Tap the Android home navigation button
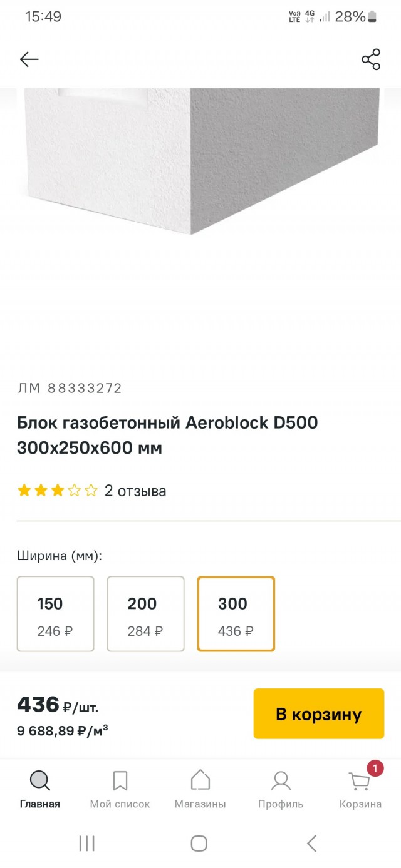 tap(199, 843)
